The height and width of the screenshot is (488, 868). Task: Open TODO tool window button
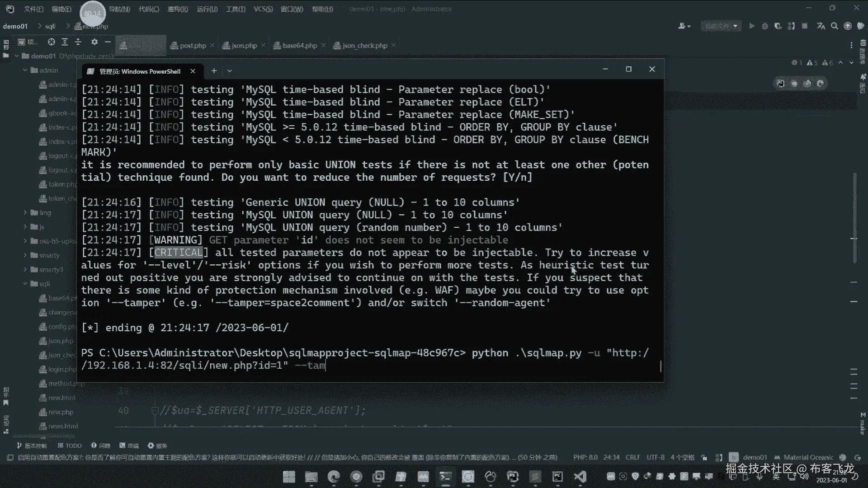(x=70, y=446)
